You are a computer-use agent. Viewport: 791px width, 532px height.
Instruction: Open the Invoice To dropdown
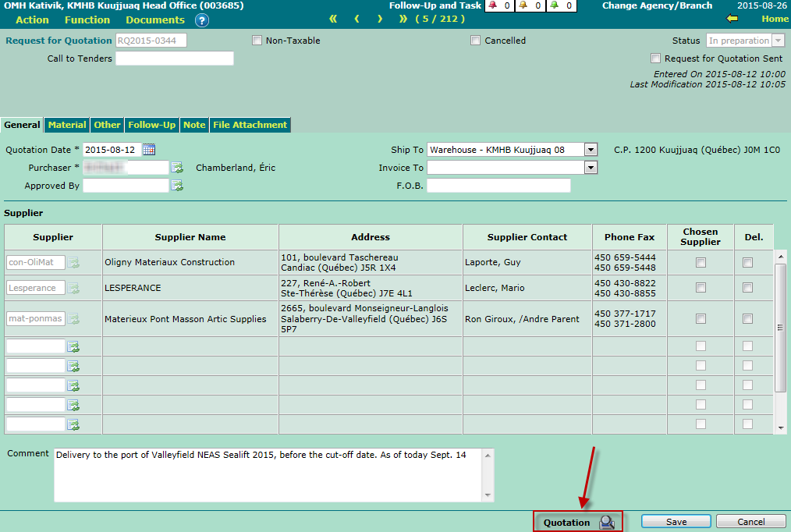pos(591,168)
